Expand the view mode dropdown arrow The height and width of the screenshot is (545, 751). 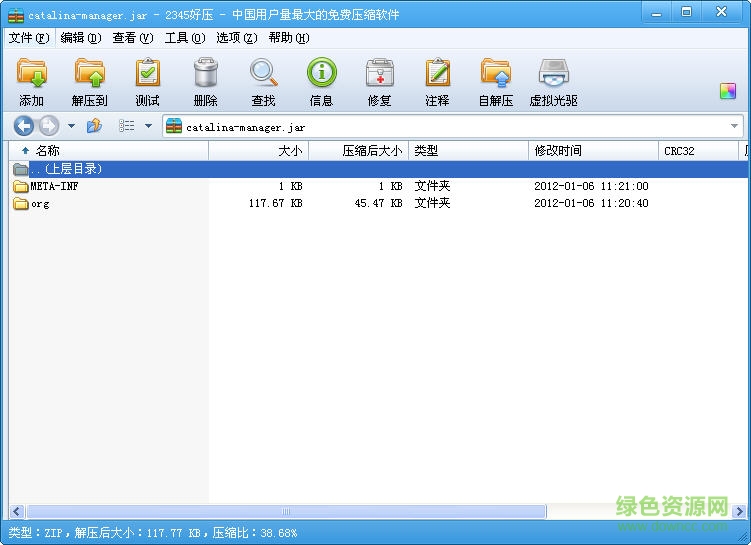click(x=148, y=126)
